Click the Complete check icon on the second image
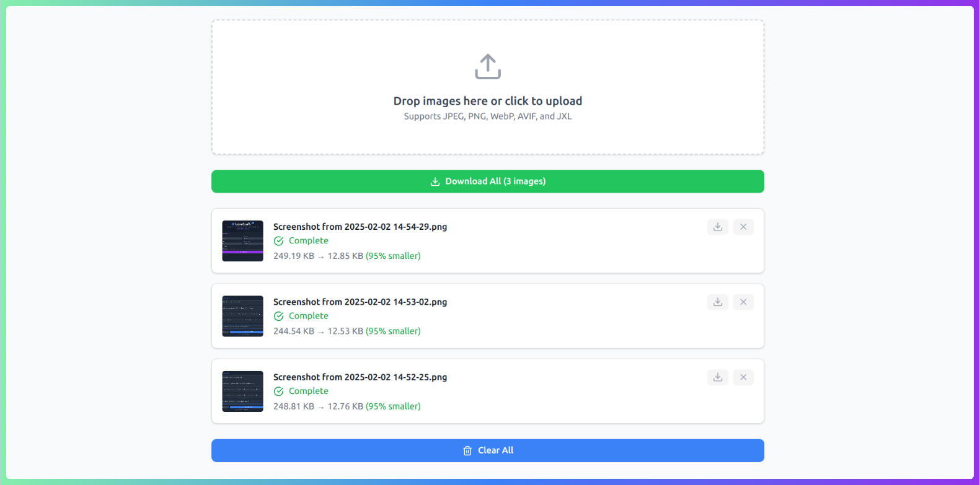The image size is (980, 485). point(279,316)
